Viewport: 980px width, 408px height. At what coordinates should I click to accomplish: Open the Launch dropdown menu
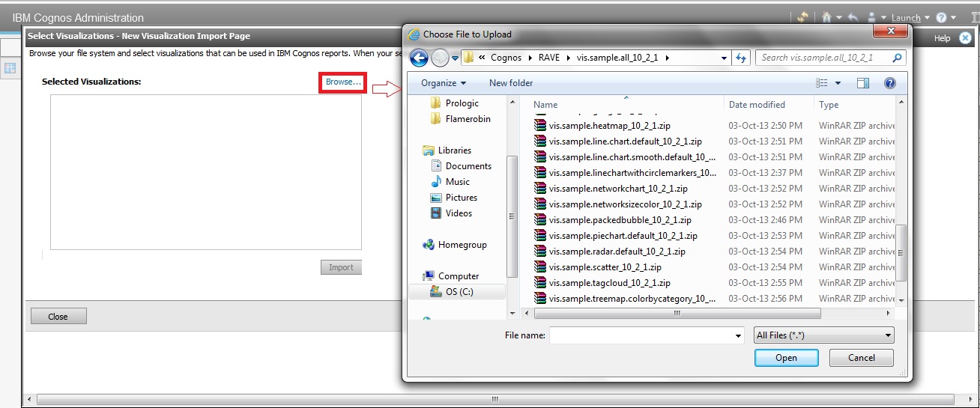click(x=910, y=17)
